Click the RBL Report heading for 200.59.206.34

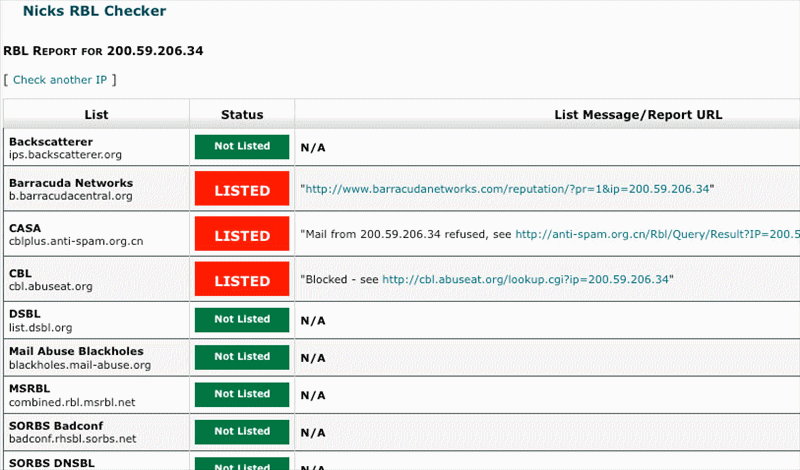click(x=104, y=50)
